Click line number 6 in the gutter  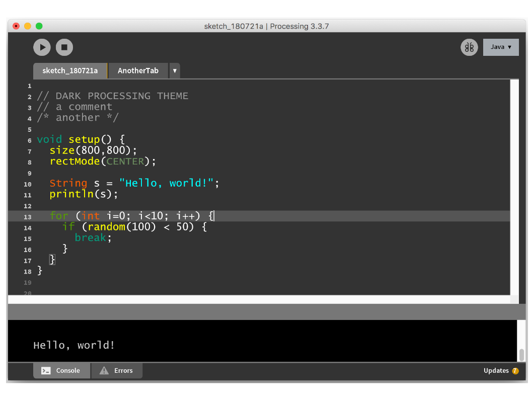pyautogui.click(x=29, y=140)
